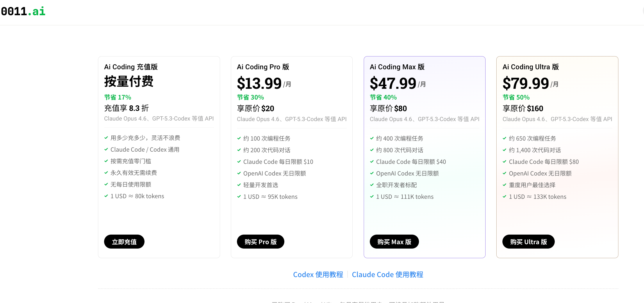Click the checkmark beside 重度用户最佳选择
Image resolution: width=644 pixels, height=303 pixels.
coord(504,185)
